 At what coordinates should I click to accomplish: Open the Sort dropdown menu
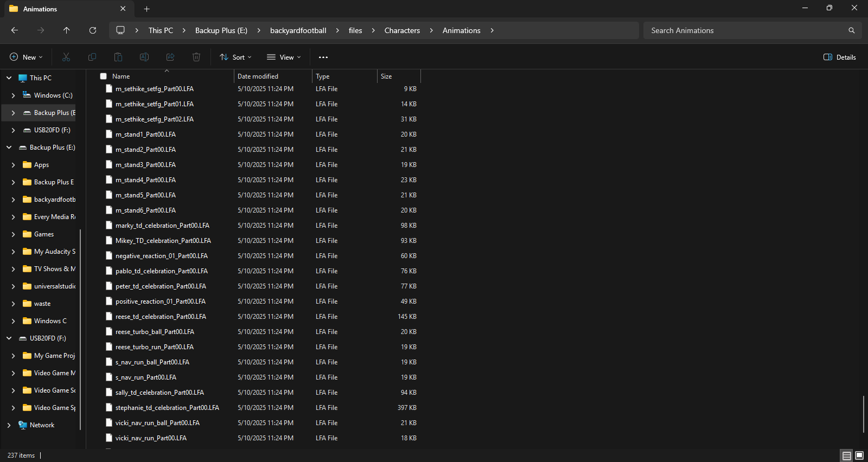[x=235, y=57]
